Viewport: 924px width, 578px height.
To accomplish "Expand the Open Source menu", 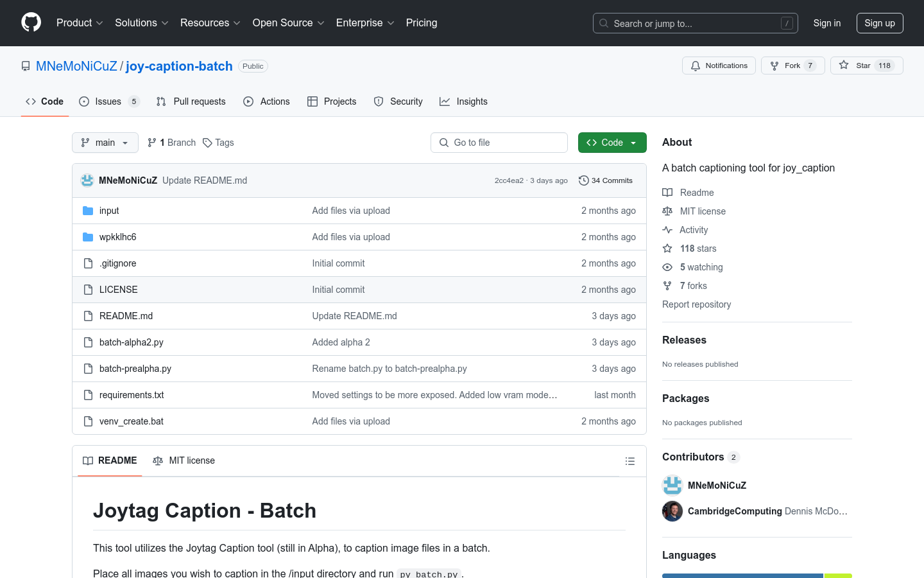I will pos(288,22).
